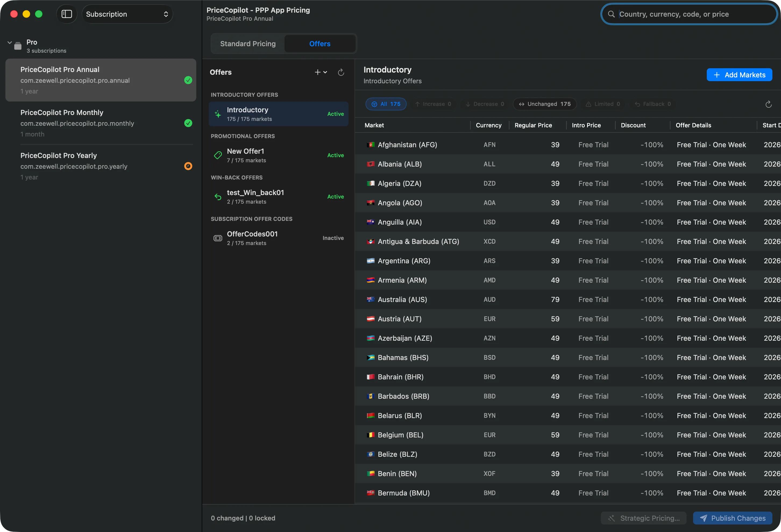
Task: Click the Bahamas flag icon
Action: click(370, 357)
